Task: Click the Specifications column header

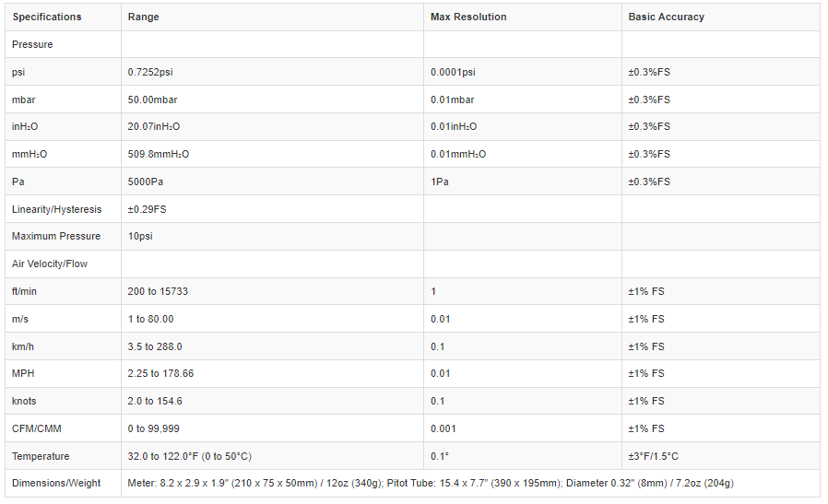Action: (x=47, y=17)
